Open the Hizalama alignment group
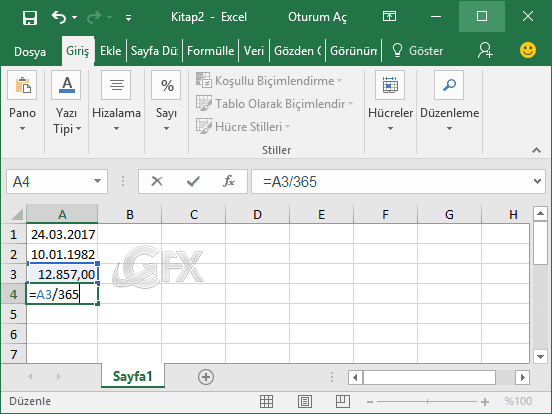 click(x=116, y=102)
